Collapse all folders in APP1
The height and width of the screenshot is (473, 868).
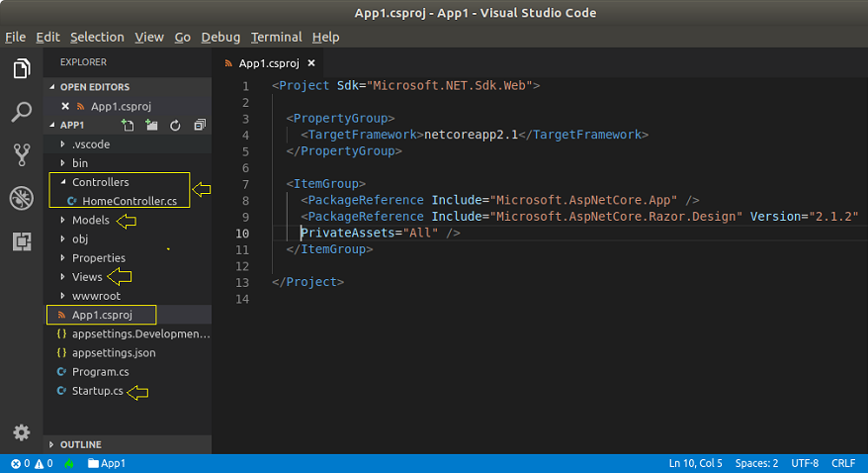click(200, 125)
